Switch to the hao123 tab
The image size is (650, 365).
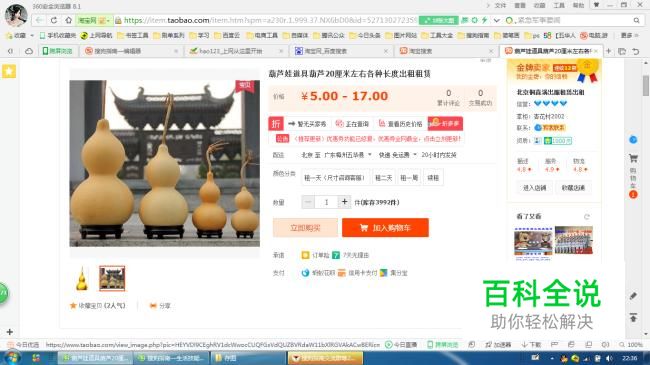click(236, 51)
